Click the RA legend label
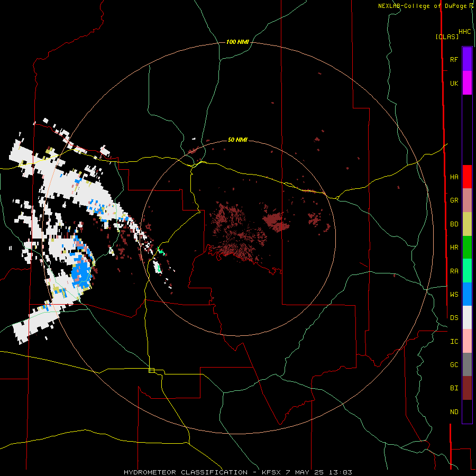Screen dimensions: 476x476 coord(454,271)
